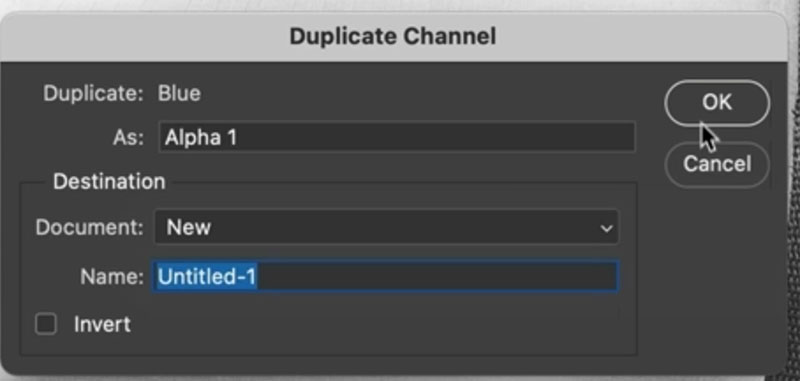Click the blank area after Alpha 1 in the As field
Image resolution: width=800 pixels, height=381 pixels.
click(x=436, y=137)
